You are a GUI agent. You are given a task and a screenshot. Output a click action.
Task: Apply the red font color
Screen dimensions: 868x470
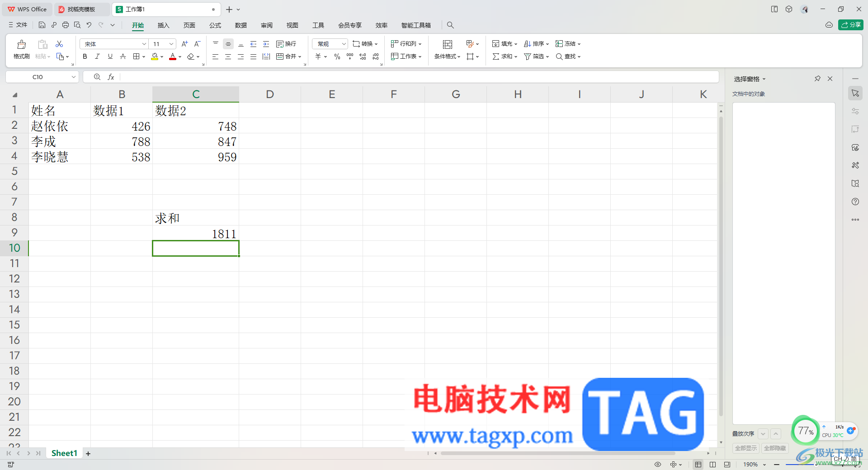point(173,56)
